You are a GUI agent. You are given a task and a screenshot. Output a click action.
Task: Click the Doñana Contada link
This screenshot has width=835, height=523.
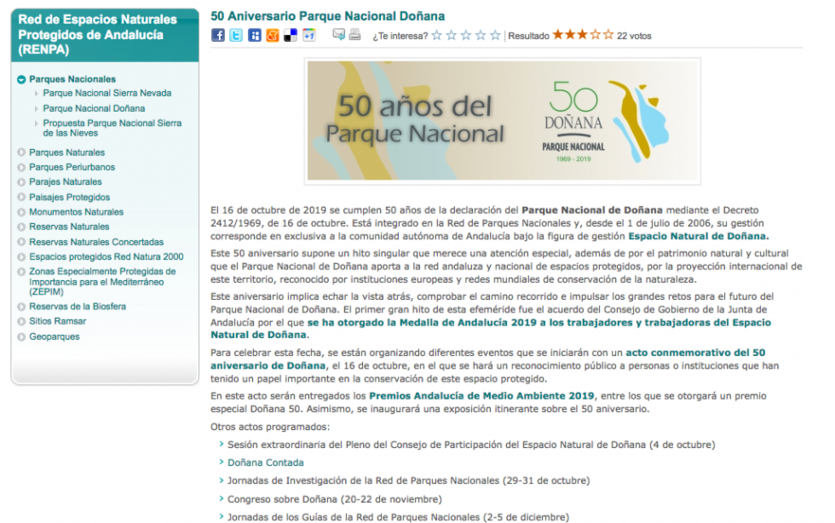(265, 463)
